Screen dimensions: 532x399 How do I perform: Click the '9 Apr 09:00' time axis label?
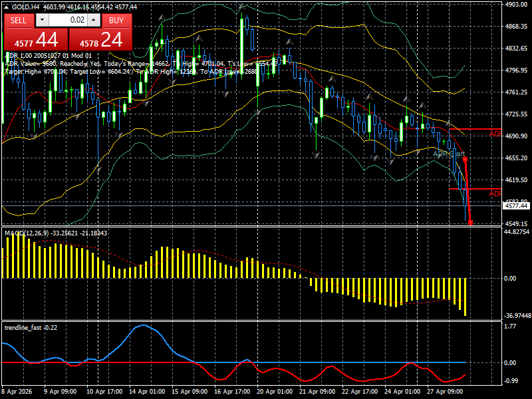click(x=60, y=392)
